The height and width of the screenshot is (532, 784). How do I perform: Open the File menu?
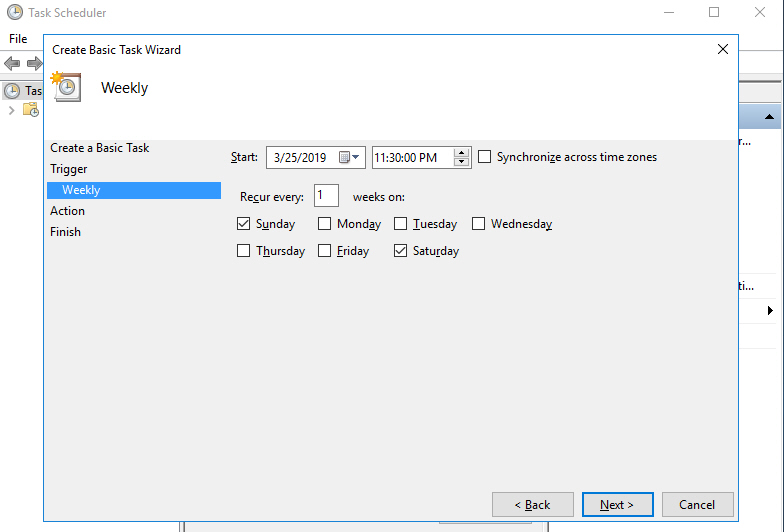tap(18, 39)
